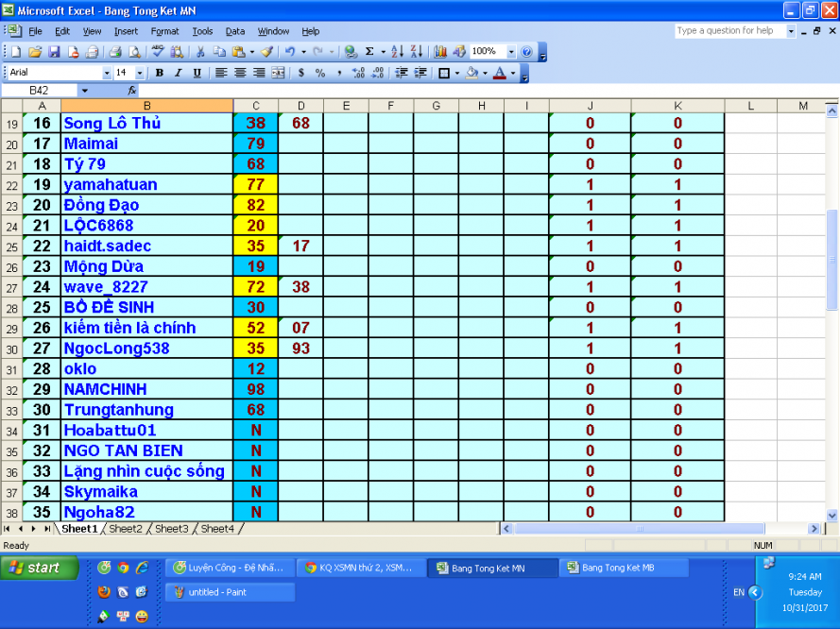Switch to the Sheet2 tab

[125, 529]
